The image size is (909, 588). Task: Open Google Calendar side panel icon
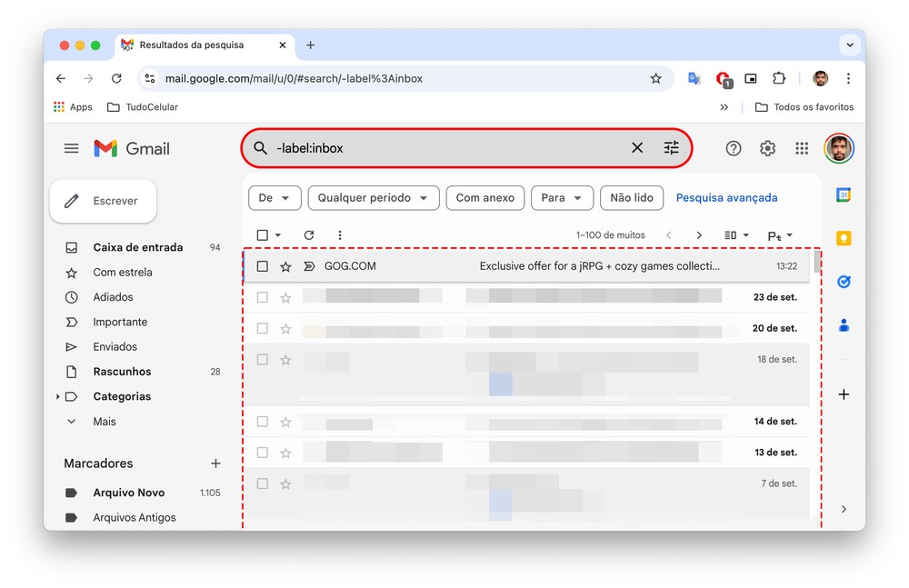point(844,194)
